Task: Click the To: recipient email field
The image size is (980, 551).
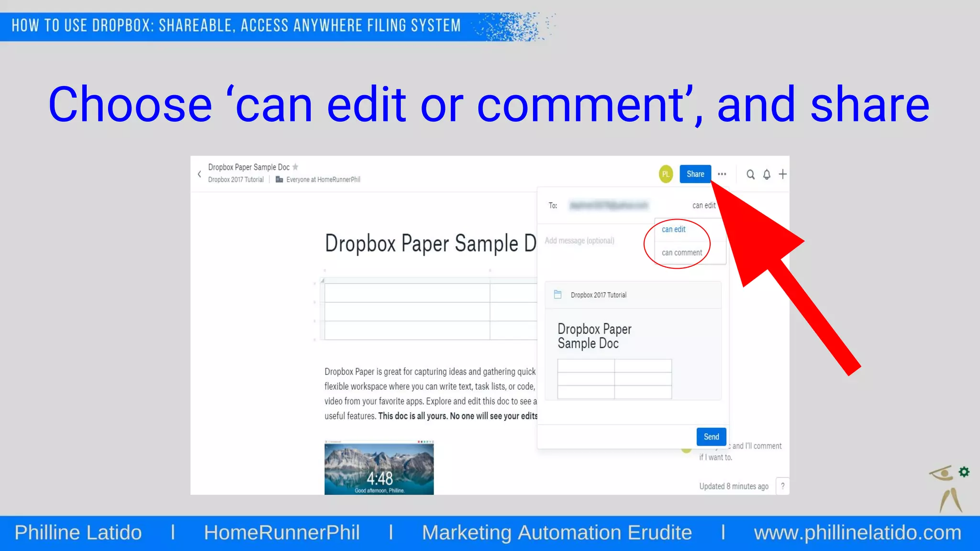Action: pos(609,205)
